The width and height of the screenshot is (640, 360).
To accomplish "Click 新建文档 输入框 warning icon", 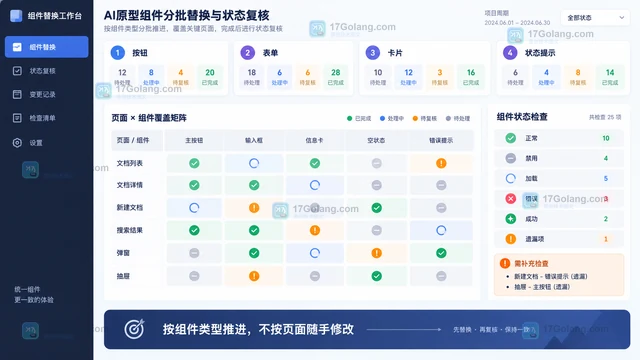I will tap(254, 208).
